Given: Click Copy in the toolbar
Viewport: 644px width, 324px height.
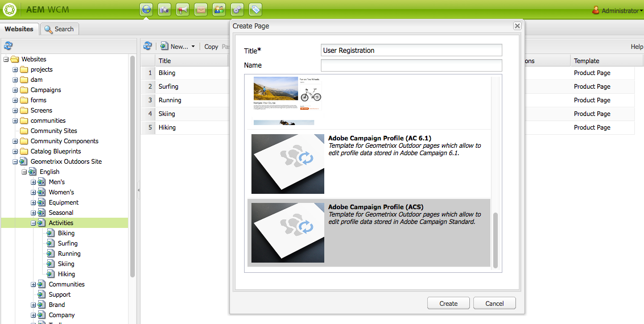Looking at the screenshot, I should [x=211, y=47].
